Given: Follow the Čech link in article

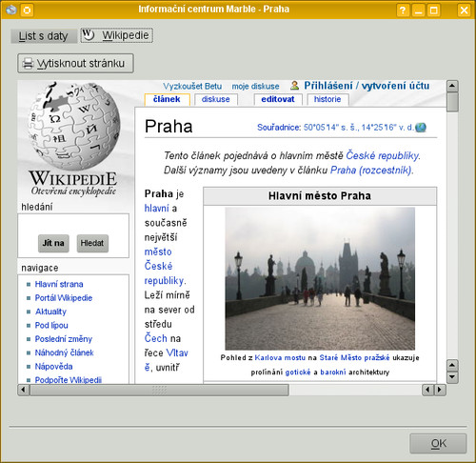Looking at the screenshot, I should [155, 338].
